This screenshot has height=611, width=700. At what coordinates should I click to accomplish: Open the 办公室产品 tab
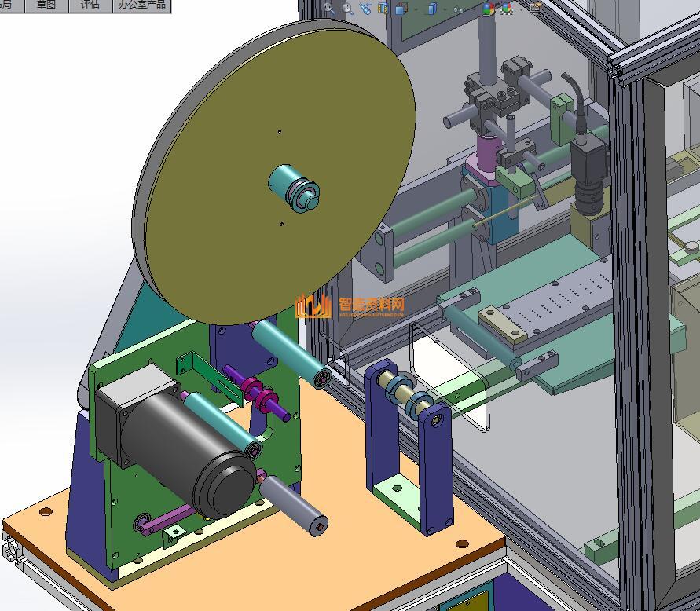[142, 5]
